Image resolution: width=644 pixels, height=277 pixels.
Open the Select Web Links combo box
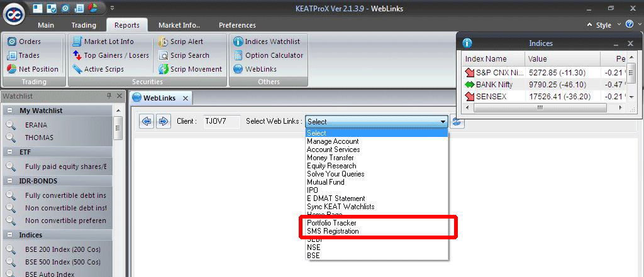(377, 121)
